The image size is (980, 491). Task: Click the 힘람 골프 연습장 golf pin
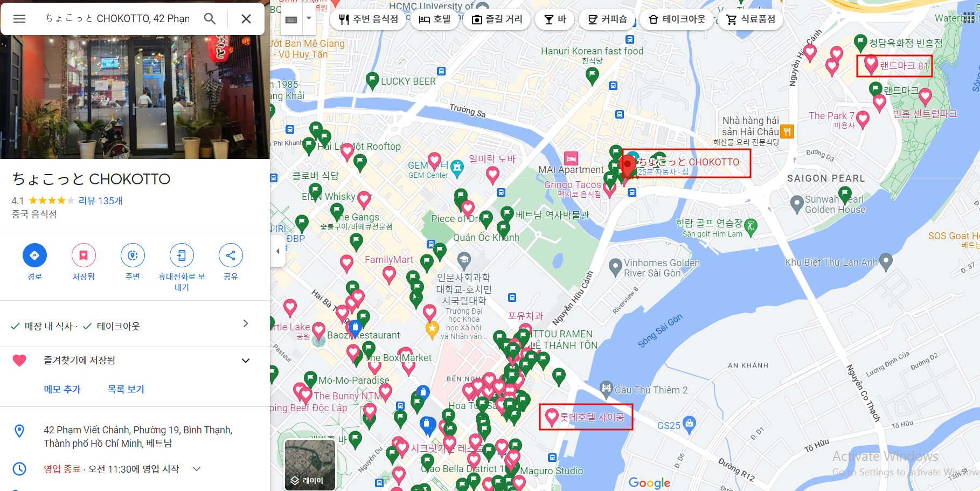click(750, 227)
